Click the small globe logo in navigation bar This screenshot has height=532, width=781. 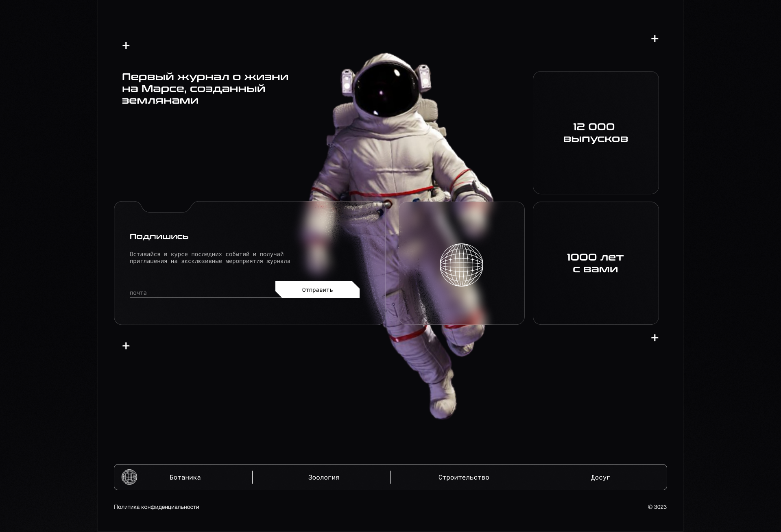point(129,477)
